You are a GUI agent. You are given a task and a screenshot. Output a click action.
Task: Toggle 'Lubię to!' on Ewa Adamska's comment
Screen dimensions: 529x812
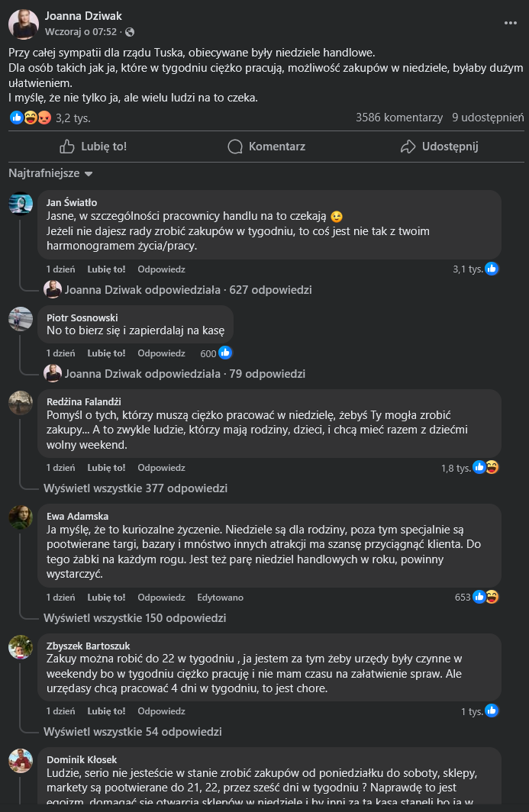pyautogui.click(x=106, y=598)
